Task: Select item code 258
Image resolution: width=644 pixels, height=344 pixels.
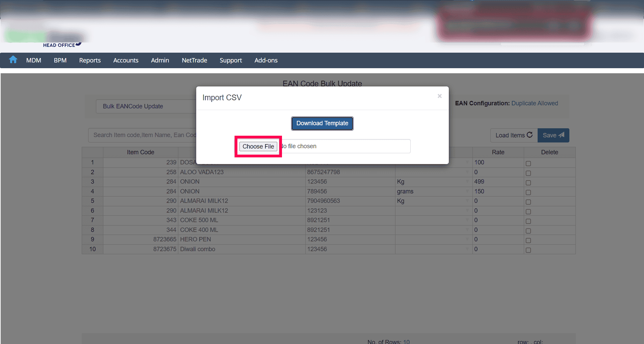Action: [x=140, y=172]
